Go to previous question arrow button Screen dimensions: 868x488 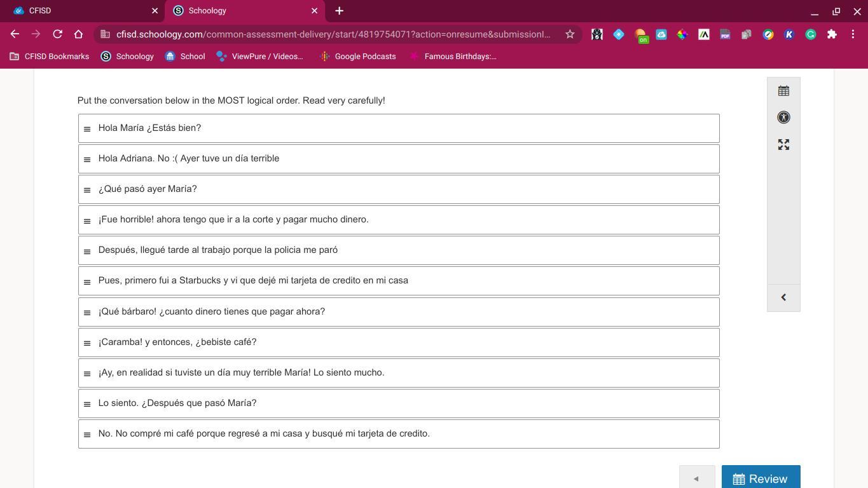(696, 478)
